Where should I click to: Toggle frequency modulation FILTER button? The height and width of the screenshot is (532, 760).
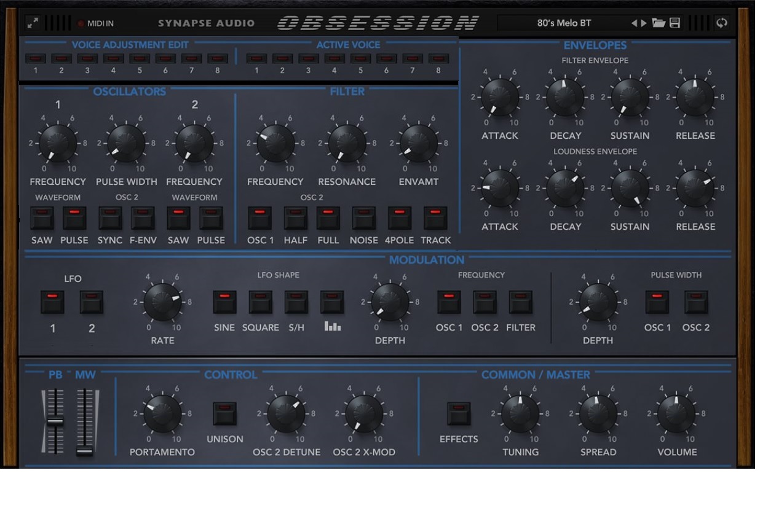point(520,302)
